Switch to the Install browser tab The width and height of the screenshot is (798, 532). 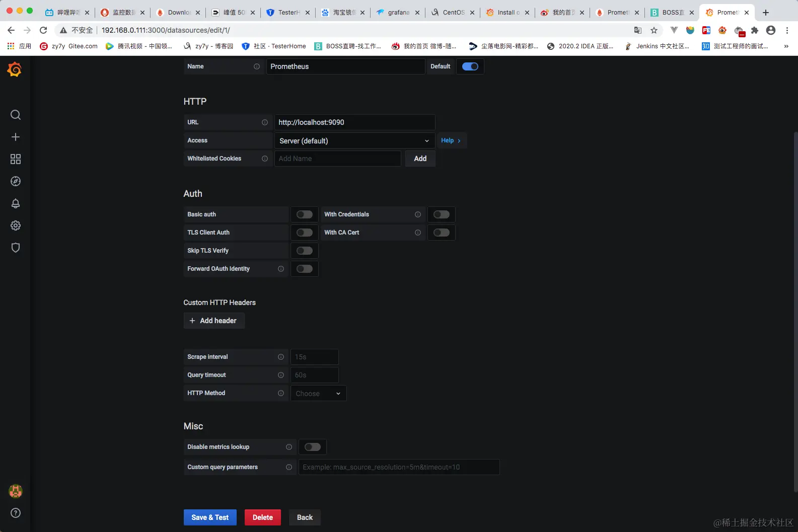507,13
